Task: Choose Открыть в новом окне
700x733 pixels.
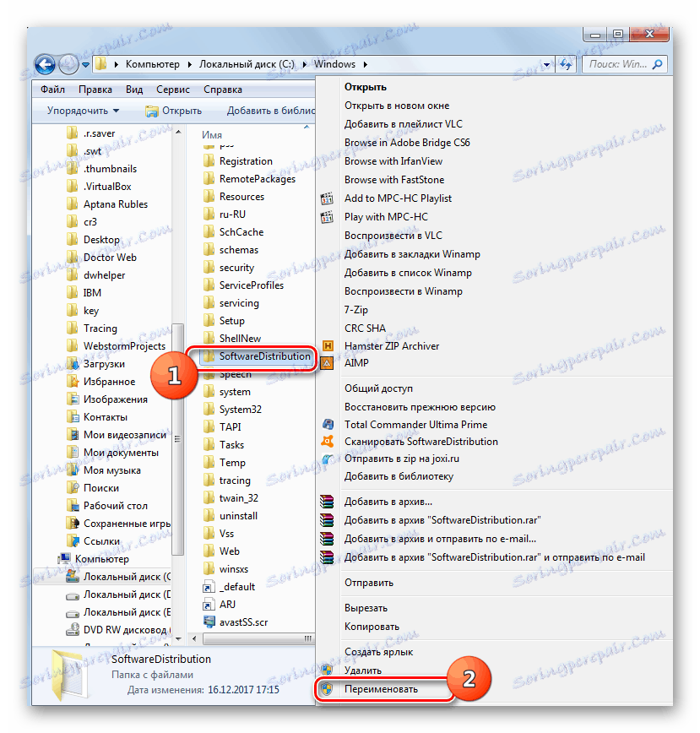Action: click(x=397, y=106)
